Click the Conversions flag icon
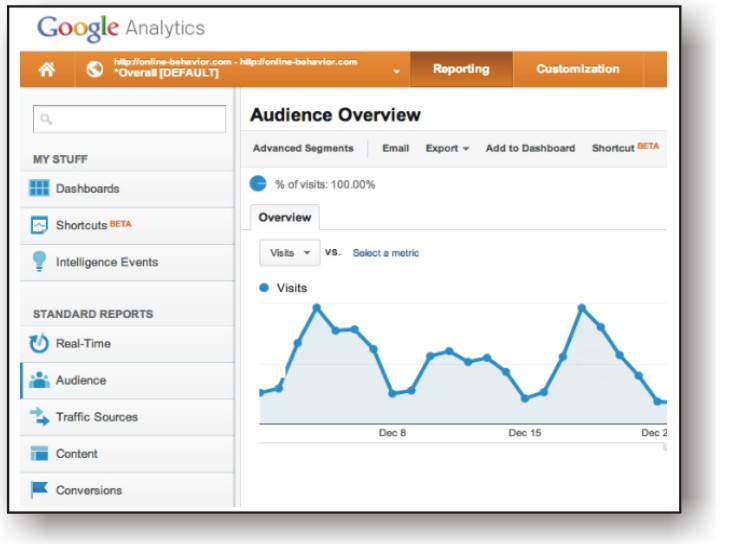This screenshot has width=734, height=547. click(39, 490)
